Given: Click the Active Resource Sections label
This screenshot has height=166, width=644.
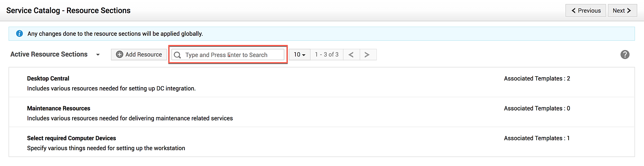Looking at the screenshot, I should click(49, 54).
